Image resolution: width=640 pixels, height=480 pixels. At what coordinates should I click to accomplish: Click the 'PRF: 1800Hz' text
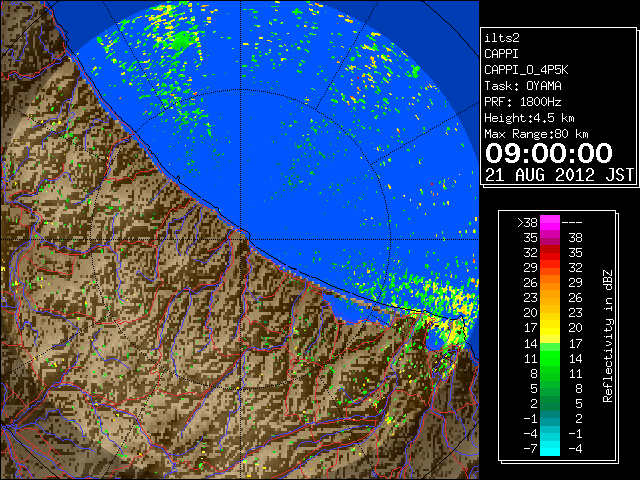pos(523,102)
